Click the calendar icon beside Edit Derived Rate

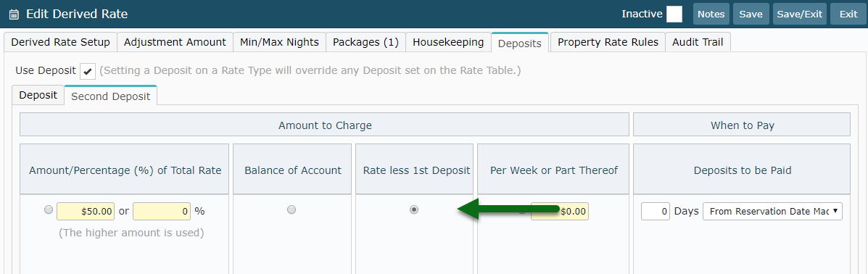14,14
